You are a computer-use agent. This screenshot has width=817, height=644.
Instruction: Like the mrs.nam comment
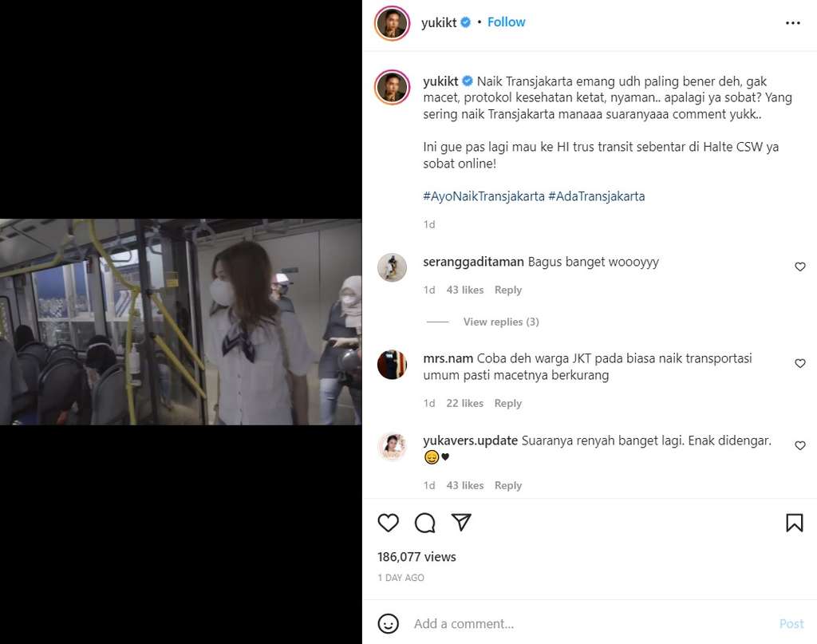[x=800, y=364]
